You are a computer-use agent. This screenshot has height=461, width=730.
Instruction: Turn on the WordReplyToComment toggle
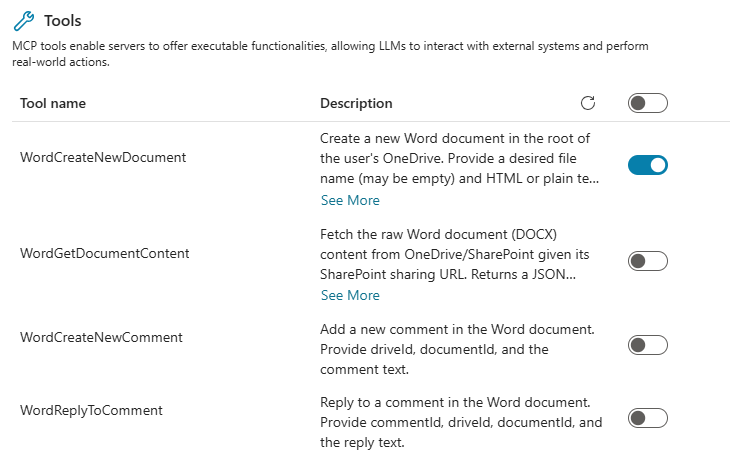(x=647, y=418)
